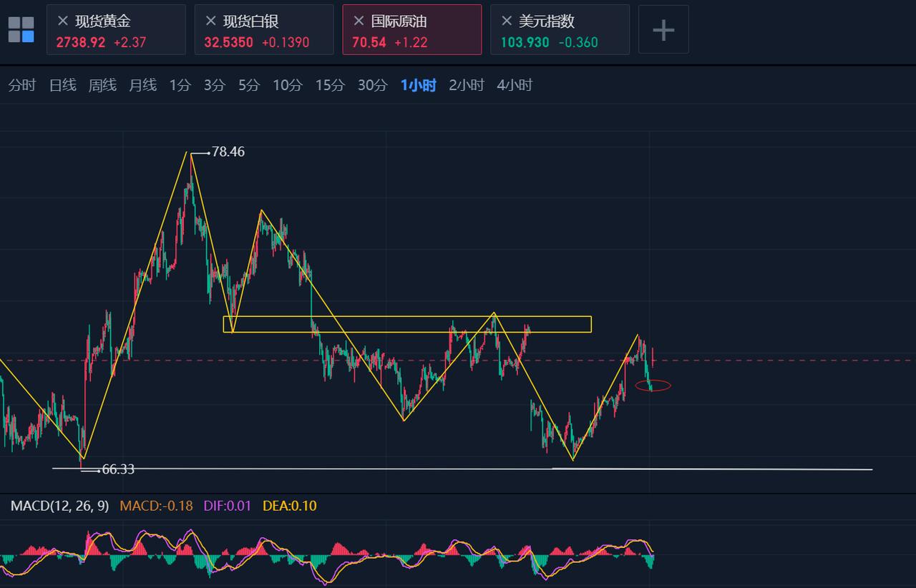Close the 现货白银 tab
Image resolution: width=916 pixels, height=588 pixels.
pos(210,21)
